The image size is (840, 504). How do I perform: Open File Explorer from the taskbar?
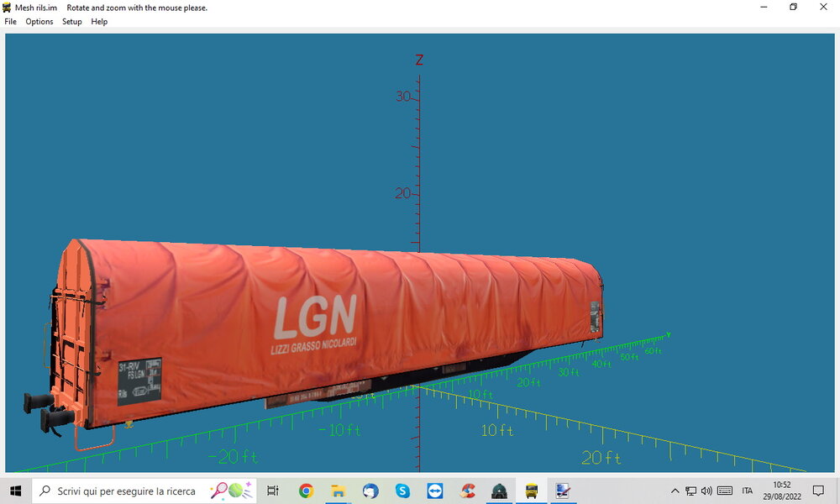pyautogui.click(x=338, y=491)
